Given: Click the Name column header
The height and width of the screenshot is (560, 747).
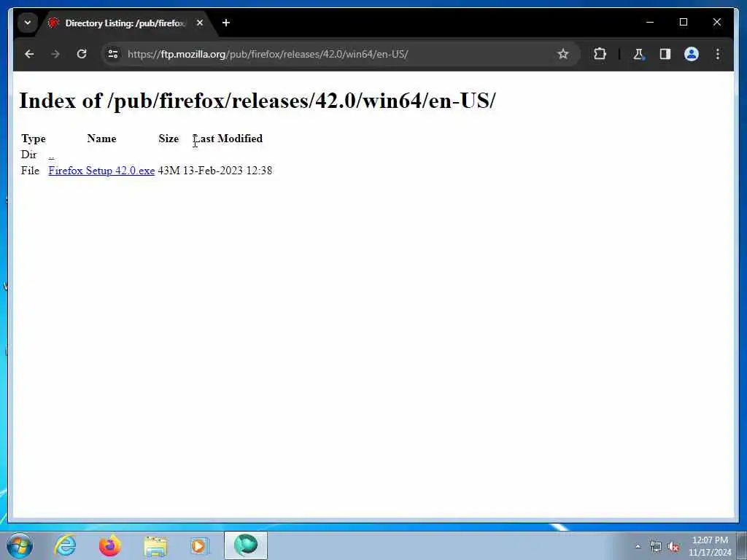Looking at the screenshot, I should 101,139.
